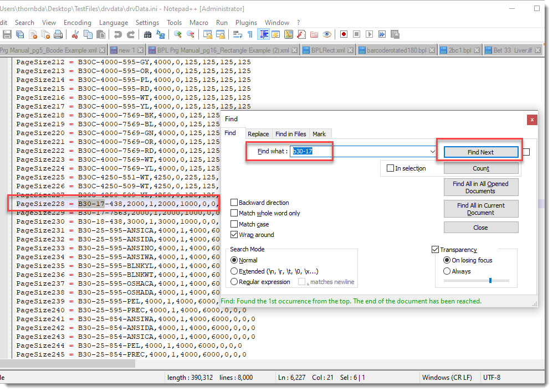Enable the Match case checkbox

click(234, 224)
